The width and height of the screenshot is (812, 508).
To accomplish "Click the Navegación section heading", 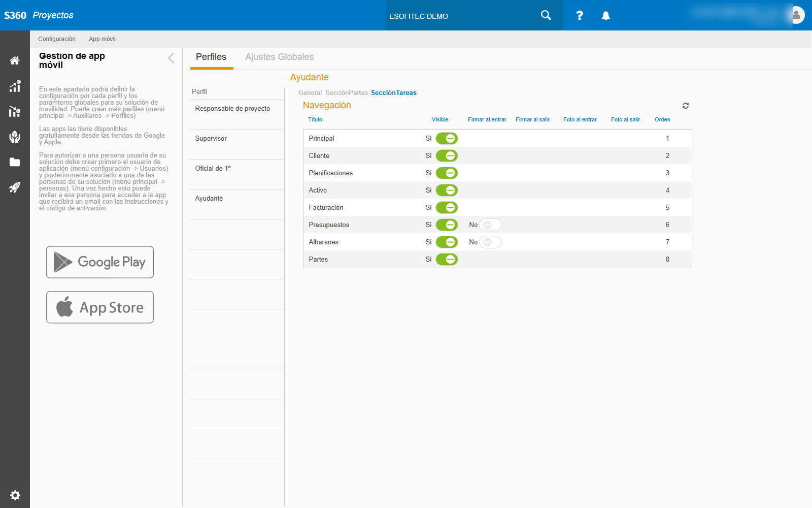I will [327, 105].
